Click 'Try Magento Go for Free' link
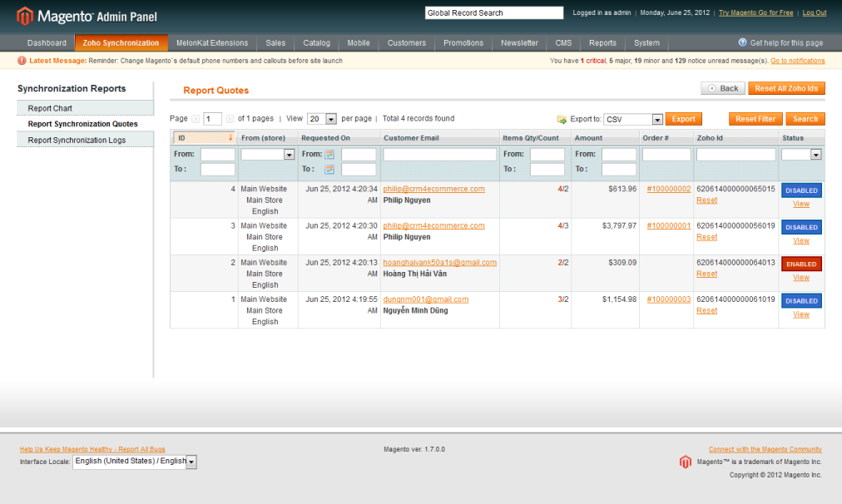842x504 pixels. (756, 12)
